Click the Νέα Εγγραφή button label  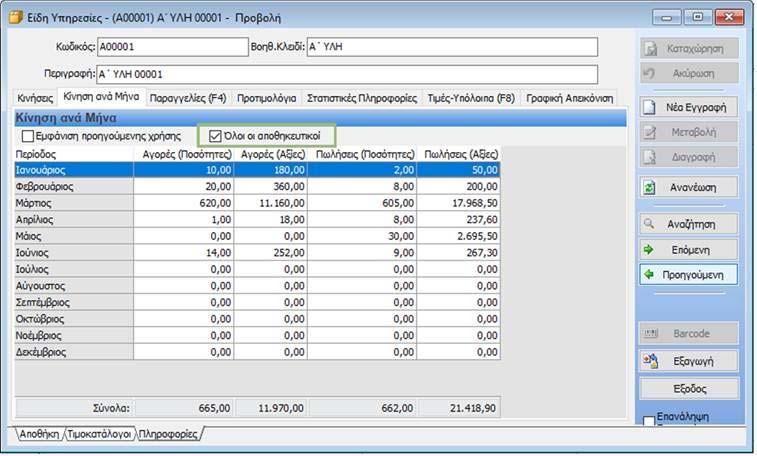click(695, 107)
